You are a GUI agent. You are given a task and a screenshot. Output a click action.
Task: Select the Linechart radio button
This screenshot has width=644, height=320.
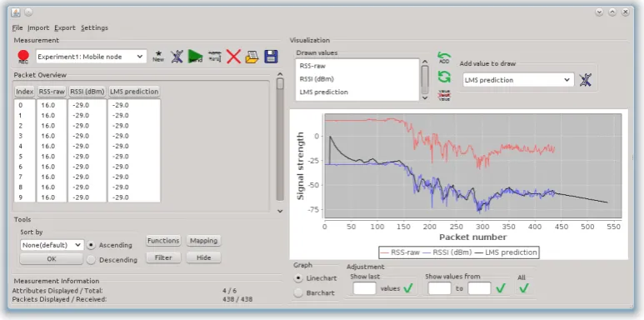click(x=298, y=278)
